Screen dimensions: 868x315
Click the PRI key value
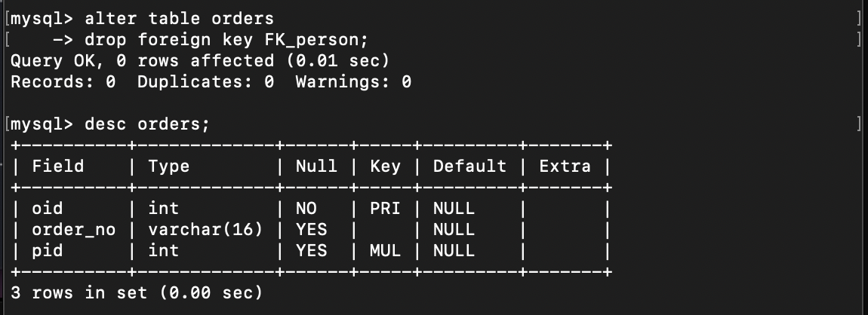click(x=385, y=208)
